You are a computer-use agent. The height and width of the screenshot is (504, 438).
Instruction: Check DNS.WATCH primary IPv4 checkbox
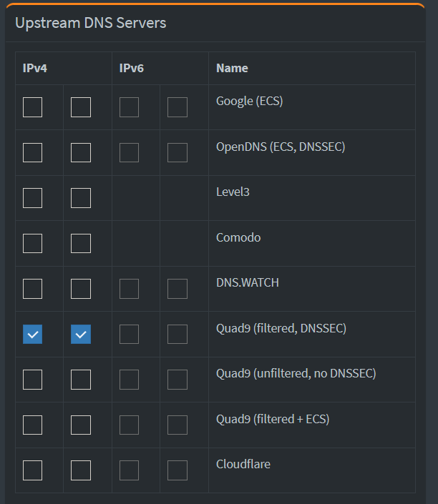point(32,289)
